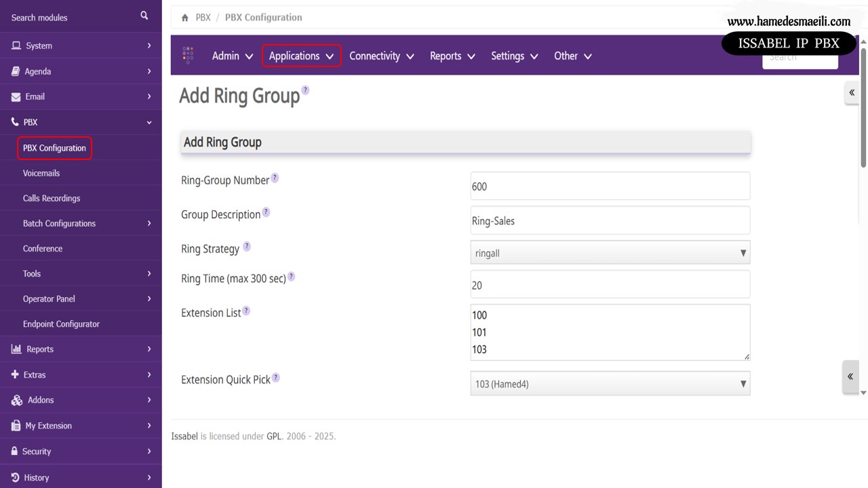Screen dimensions: 868x488
Task: Expand the System sidebar section
Action: (x=81, y=45)
